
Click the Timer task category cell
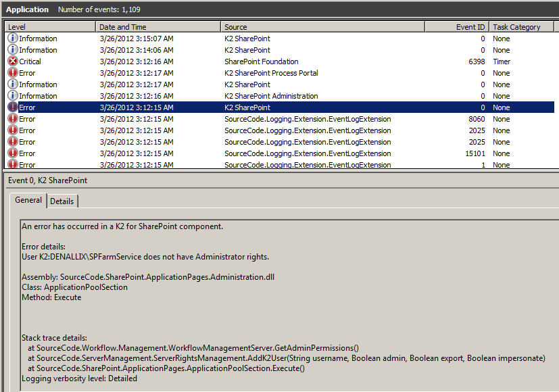point(502,62)
